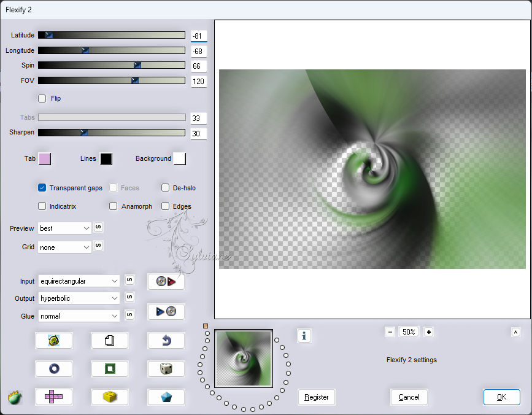Click the S button next to Input
Viewport: 532px width, 415px height.
coord(129,280)
